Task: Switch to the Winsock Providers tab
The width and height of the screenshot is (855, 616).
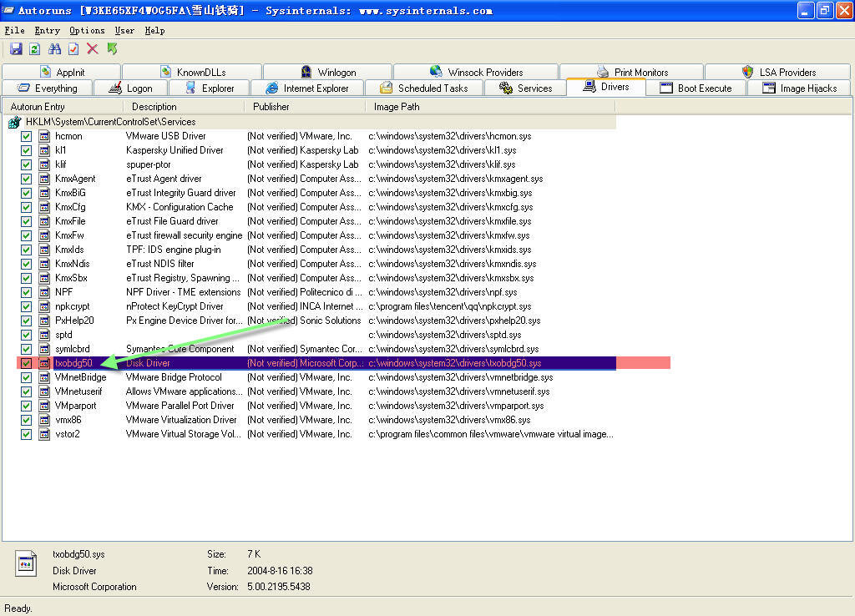Action: pyautogui.click(x=476, y=72)
